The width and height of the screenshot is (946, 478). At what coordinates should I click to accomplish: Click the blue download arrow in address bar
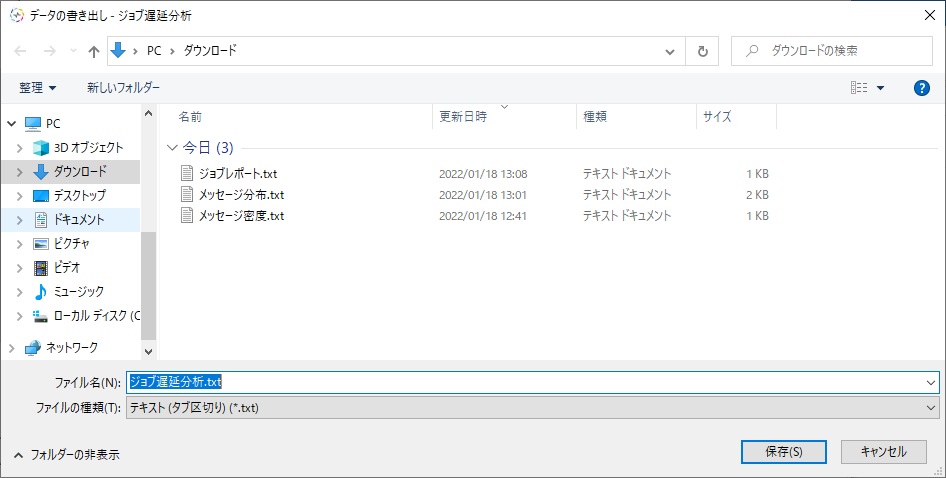point(118,51)
